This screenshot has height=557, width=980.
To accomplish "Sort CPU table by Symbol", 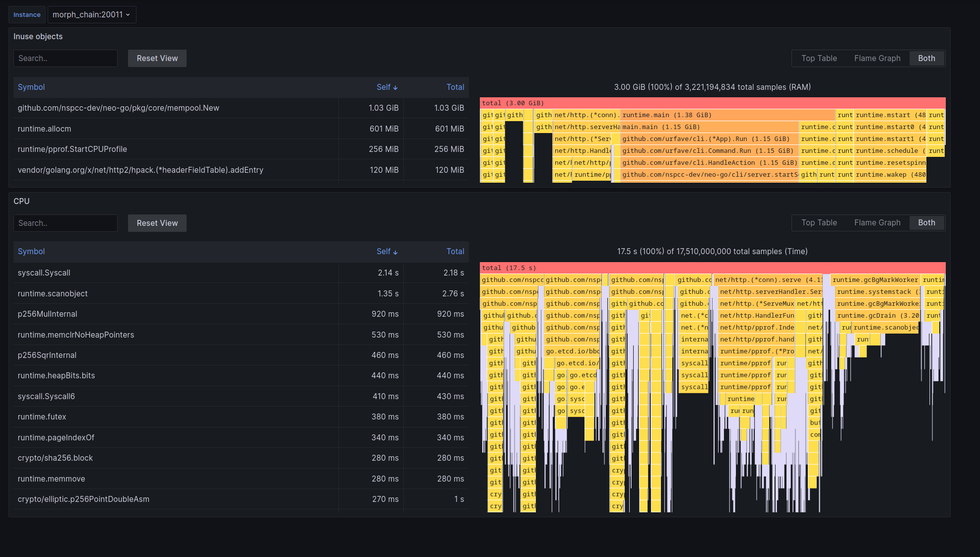I will [31, 251].
